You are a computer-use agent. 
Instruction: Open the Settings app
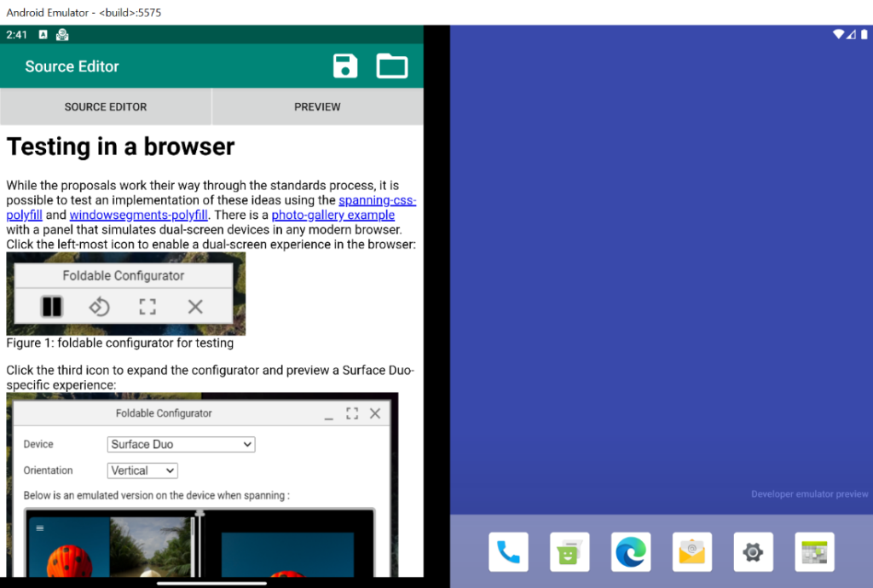tap(753, 551)
